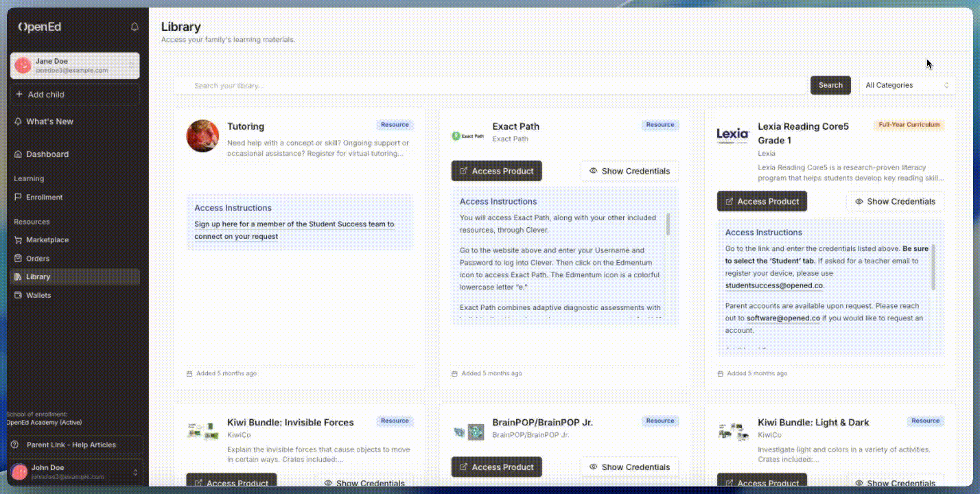The height and width of the screenshot is (494, 980).
Task: Click the Exact Path product logo
Action: pos(467,136)
